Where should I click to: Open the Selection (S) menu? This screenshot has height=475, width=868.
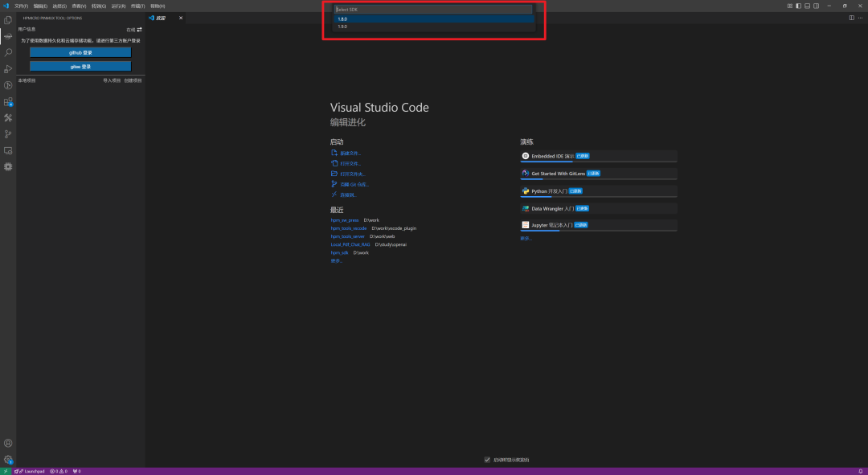(x=59, y=6)
